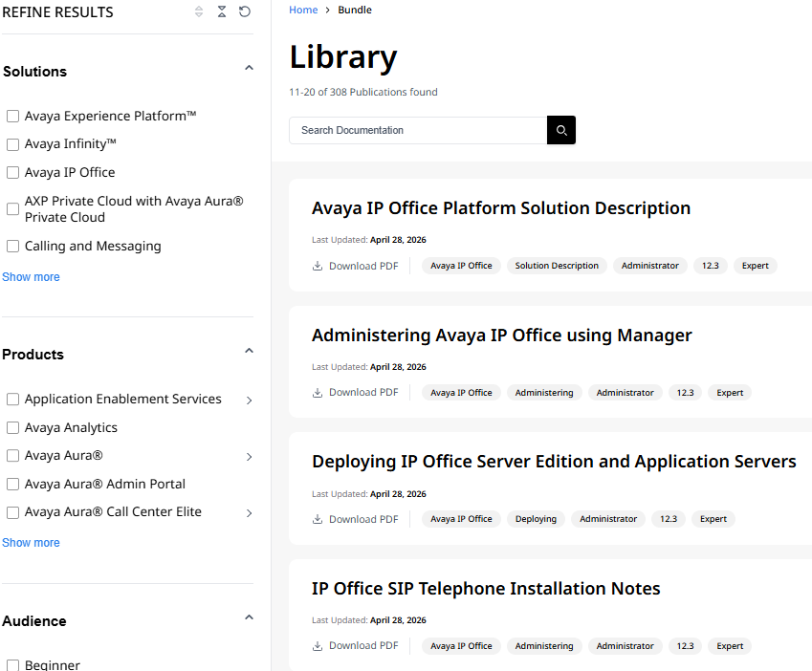812x671 pixels.
Task: Collapse the Solutions filter section
Action: coord(249,68)
